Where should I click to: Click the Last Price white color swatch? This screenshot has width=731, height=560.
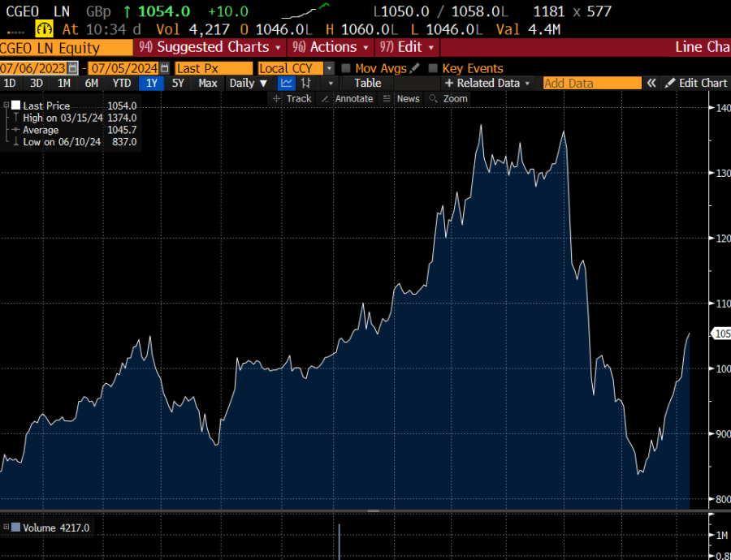(15, 106)
